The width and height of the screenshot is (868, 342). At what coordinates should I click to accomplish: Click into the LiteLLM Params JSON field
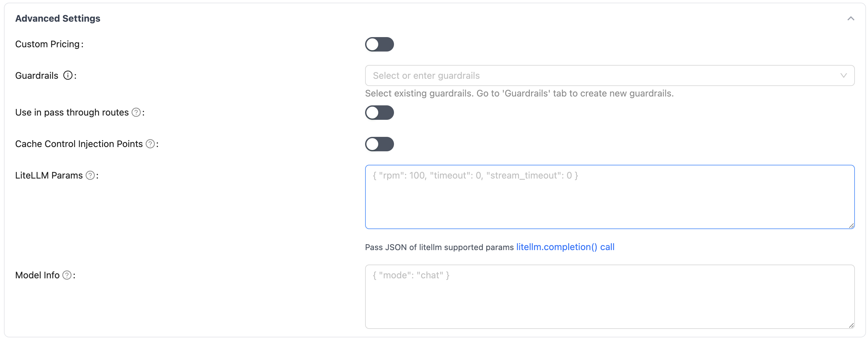(x=607, y=197)
